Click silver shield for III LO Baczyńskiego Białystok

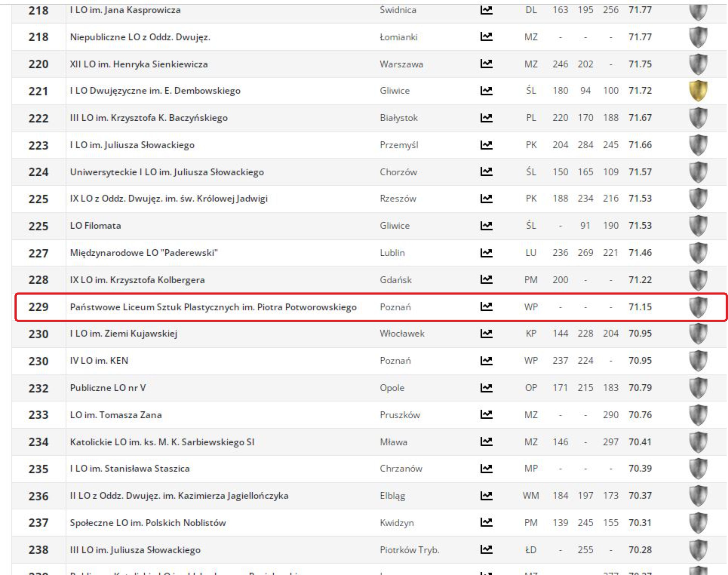698,118
